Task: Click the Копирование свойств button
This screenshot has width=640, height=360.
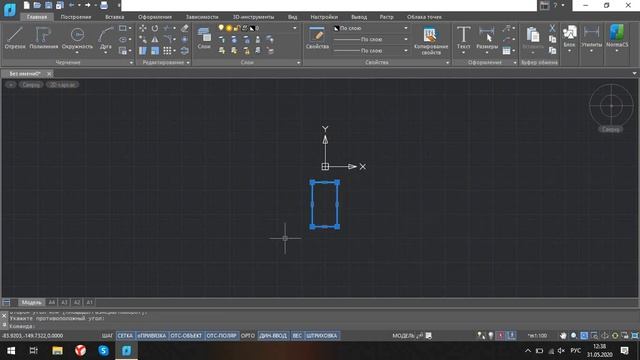Action: (x=431, y=41)
